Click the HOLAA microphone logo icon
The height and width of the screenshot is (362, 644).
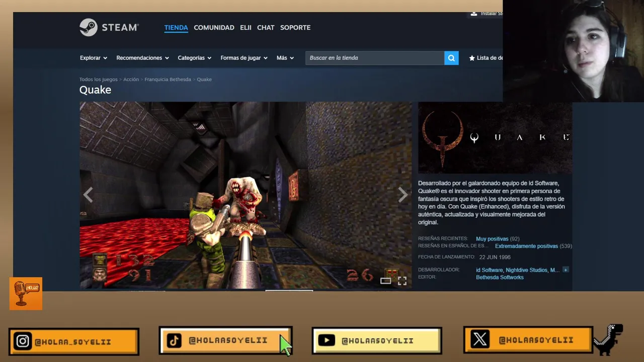[26, 294]
